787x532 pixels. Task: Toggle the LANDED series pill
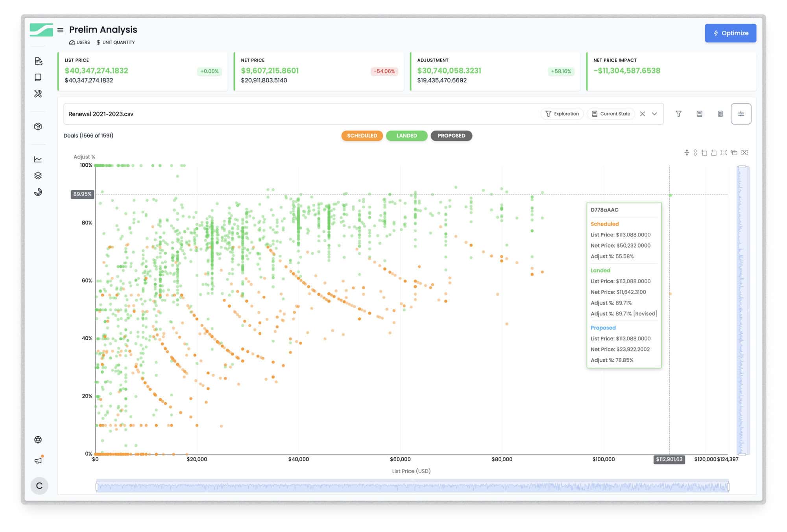click(x=406, y=136)
